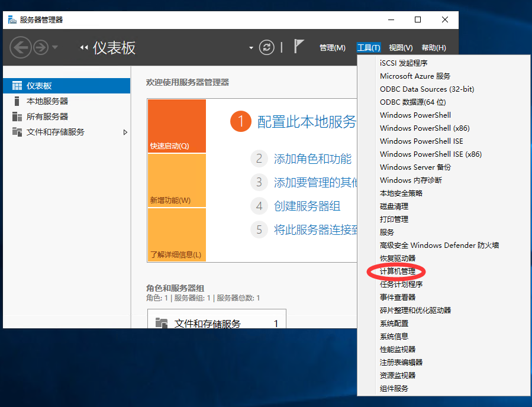
Task: Click the 新增功能(W) tile
Action: (177, 180)
